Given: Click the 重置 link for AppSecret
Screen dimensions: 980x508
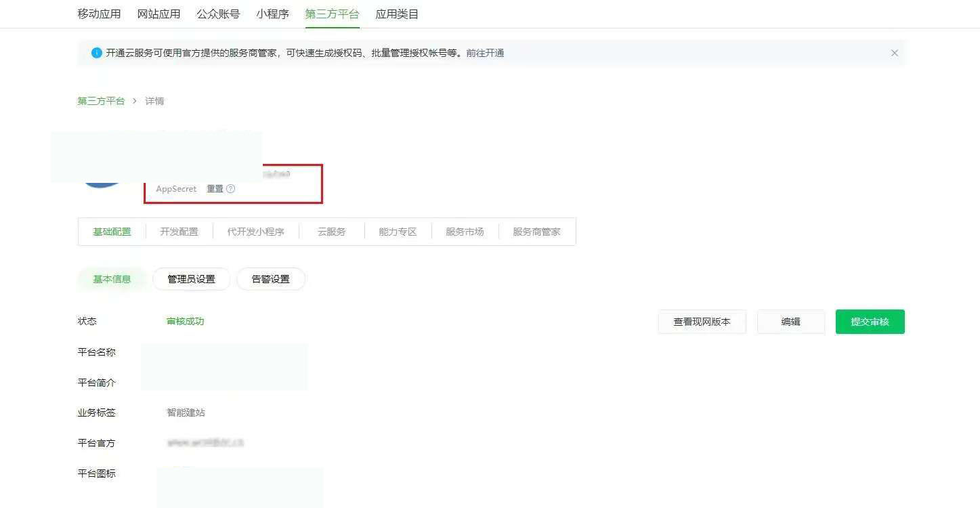Looking at the screenshot, I should tap(215, 189).
